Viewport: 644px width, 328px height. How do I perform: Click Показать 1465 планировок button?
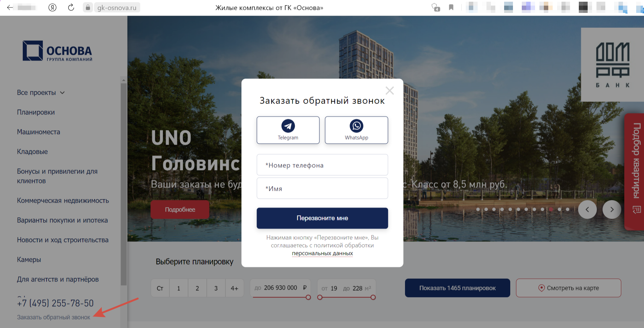pyautogui.click(x=457, y=288)
